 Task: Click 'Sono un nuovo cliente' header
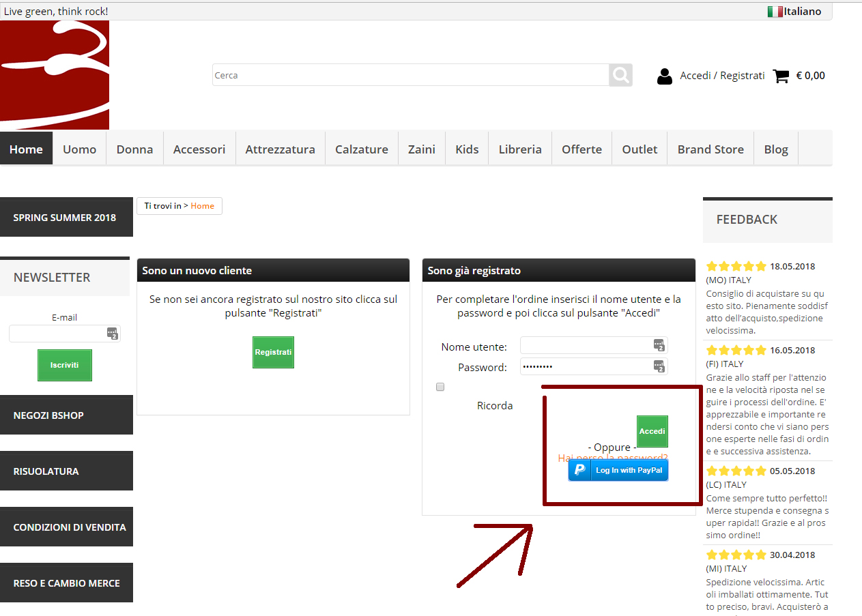(x=273, y=270)
